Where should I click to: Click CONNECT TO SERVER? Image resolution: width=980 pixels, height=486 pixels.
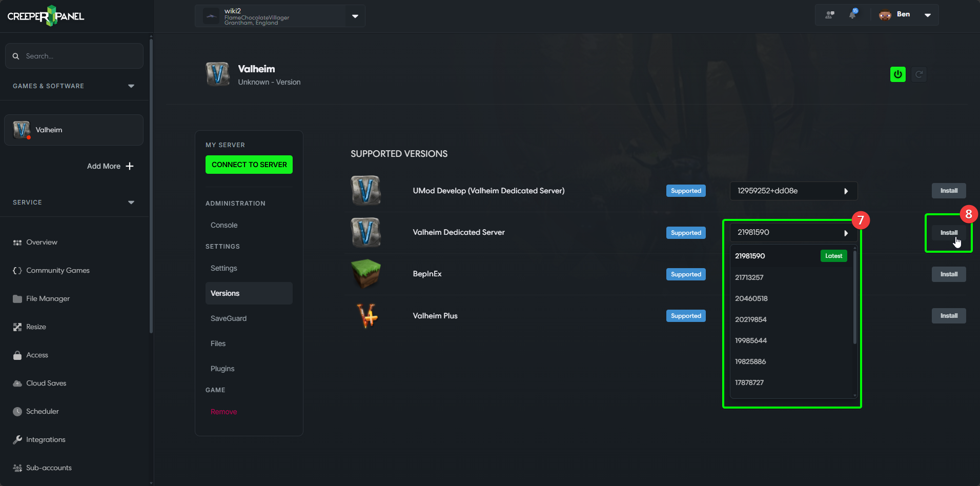249,164
